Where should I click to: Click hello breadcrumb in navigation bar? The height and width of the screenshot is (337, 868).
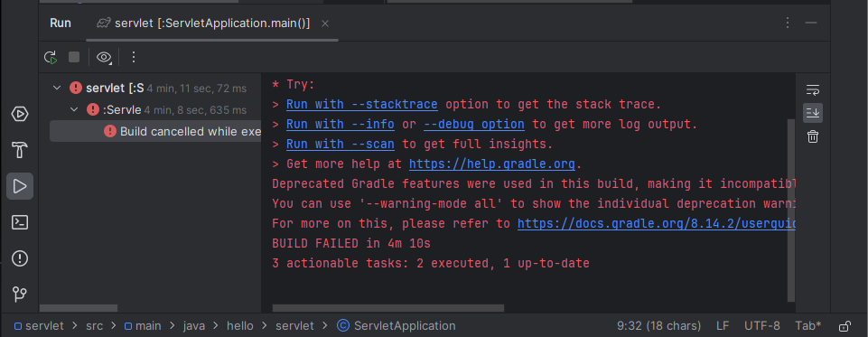point(239,326)
